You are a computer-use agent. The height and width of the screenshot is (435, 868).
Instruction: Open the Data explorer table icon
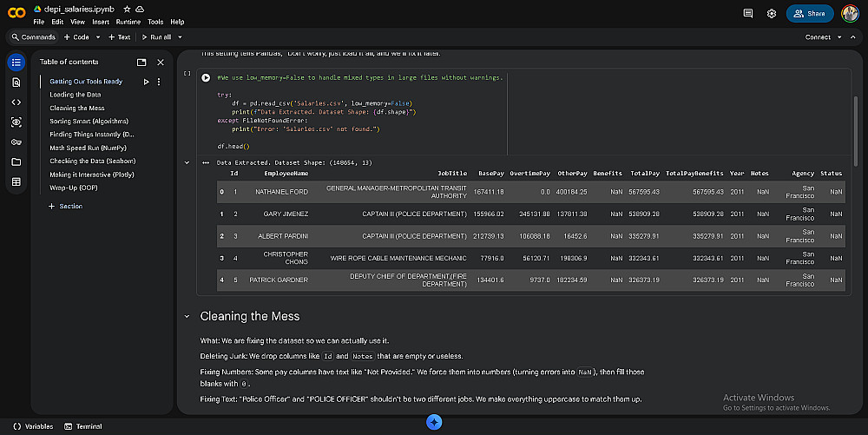pyautogui.click(x=16, y=181)
